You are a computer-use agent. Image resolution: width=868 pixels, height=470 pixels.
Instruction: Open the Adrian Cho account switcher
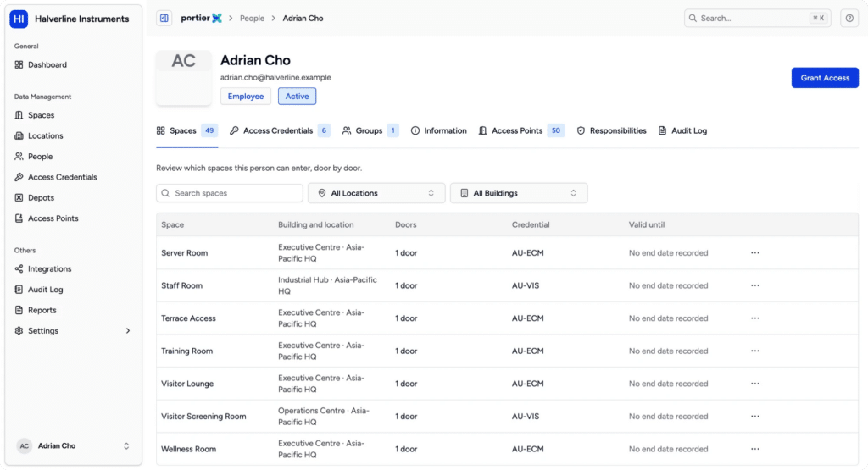point(73,445)
